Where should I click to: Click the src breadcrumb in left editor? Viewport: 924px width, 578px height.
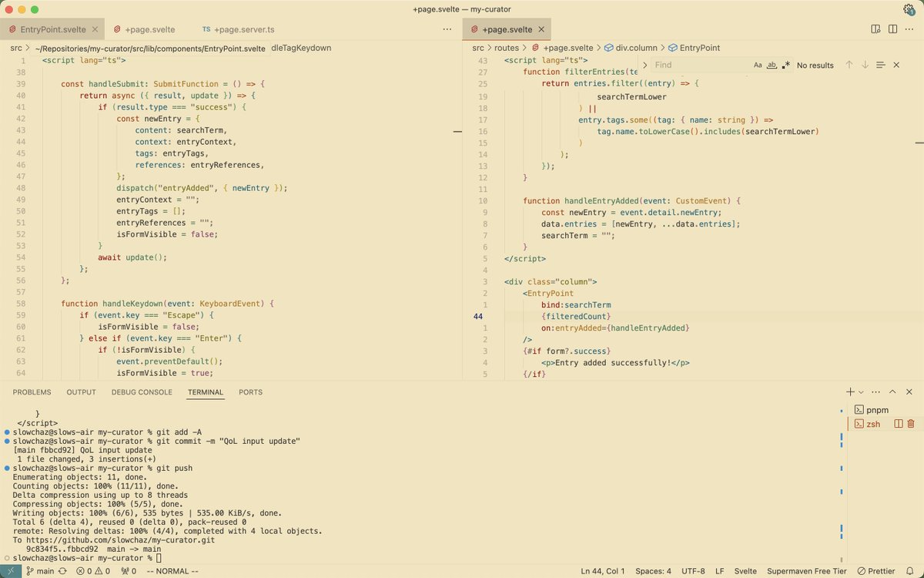pyautogui.click(x=15, y=47)
